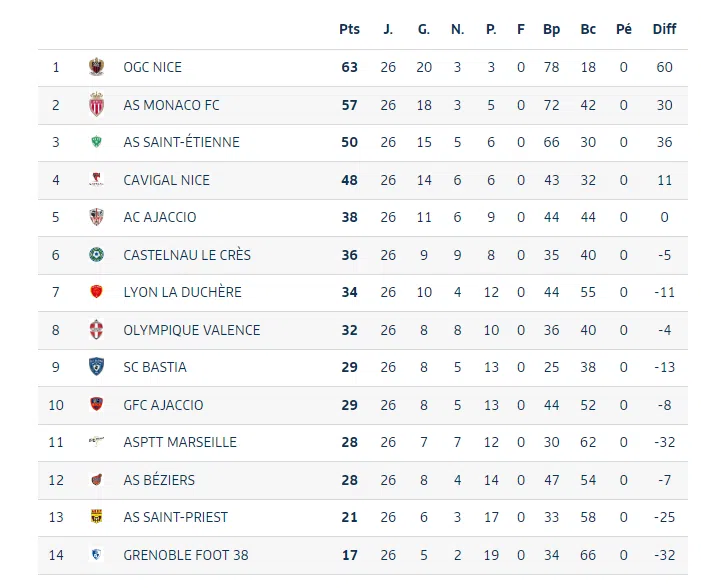Click the Bp column header
Image resolution: width=701 pixels, height=588 pixels.
pyautogui.click(x=551, y=29)
